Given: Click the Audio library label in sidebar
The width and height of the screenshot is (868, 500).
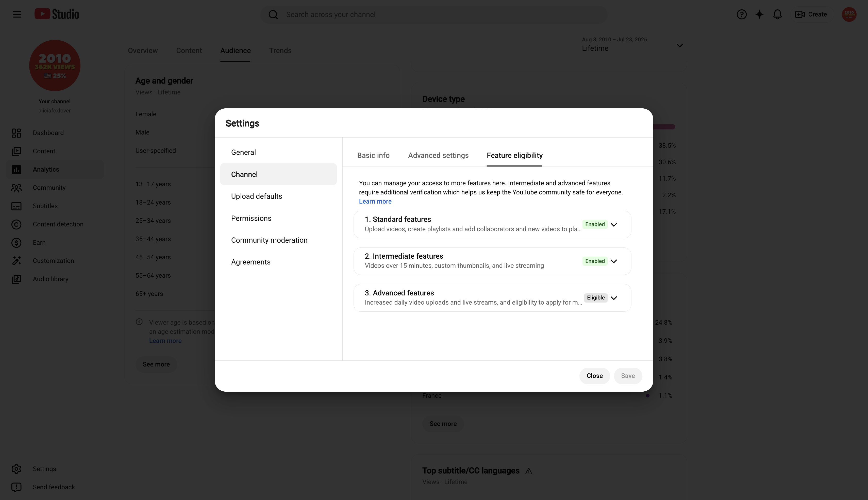Looking at the screenshot, I should click(x=51, y=279).
